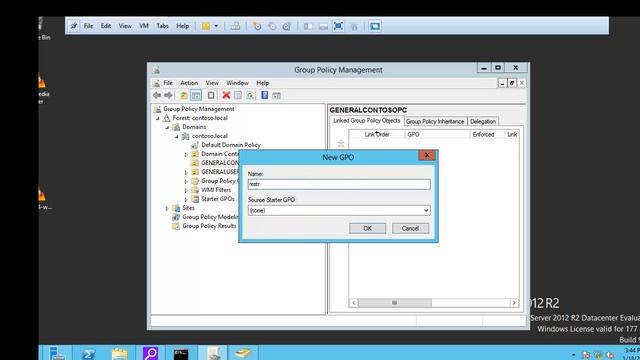
Task: Expand the Sites tree node
Action: click(x=167, y=208)
